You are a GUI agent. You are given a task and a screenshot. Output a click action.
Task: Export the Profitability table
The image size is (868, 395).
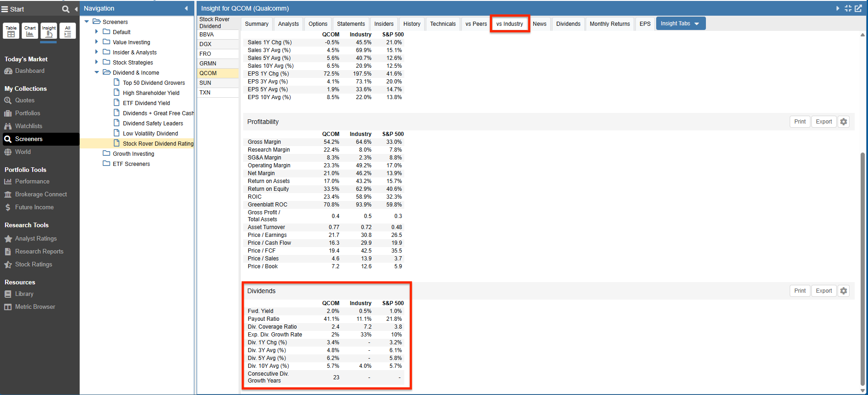[x=824, y=122]
